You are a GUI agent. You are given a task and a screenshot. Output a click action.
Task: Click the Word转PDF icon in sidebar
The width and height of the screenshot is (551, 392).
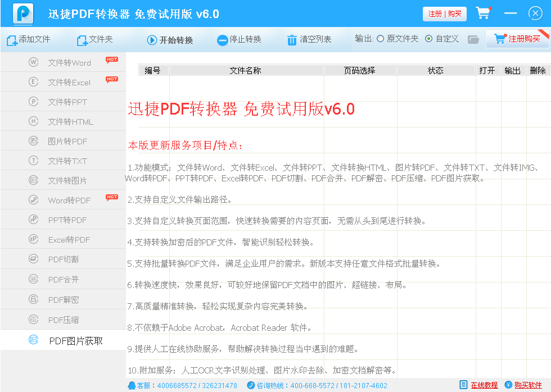[33, 200]
